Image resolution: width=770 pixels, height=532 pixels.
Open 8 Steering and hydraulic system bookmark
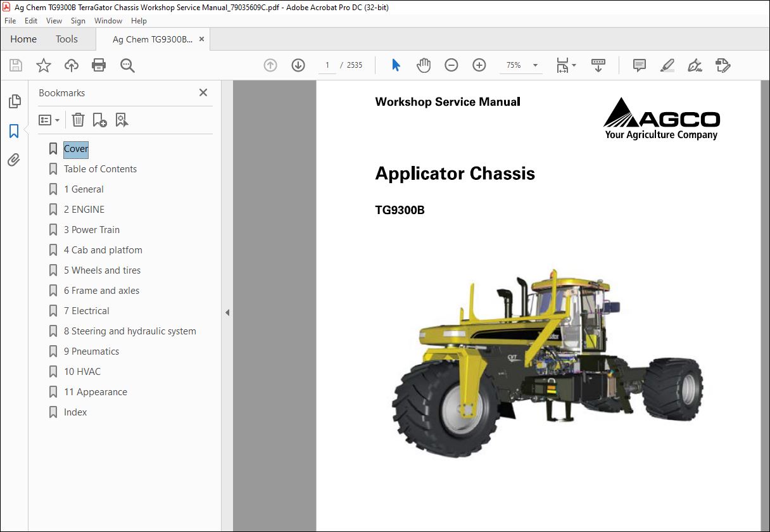point(130,331)
